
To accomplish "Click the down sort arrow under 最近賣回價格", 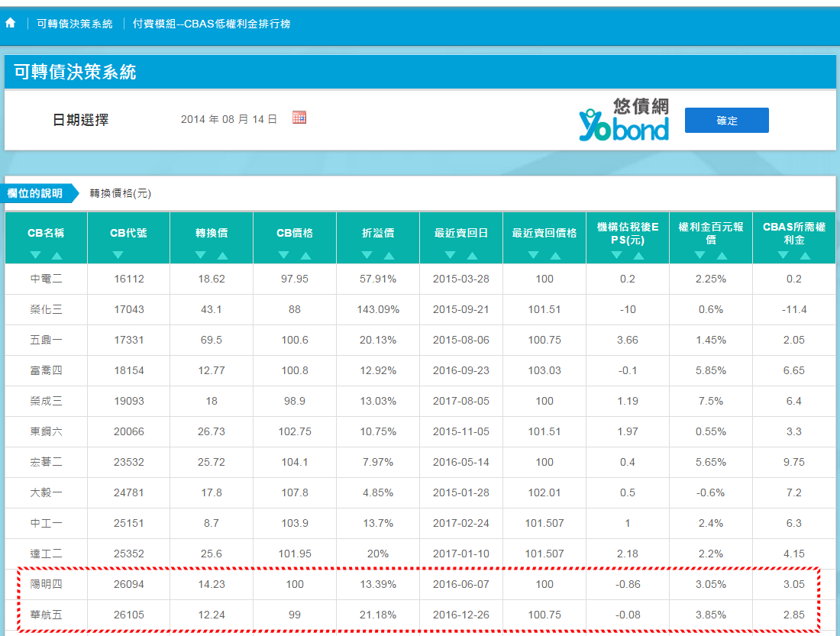I will coord(533,255).
